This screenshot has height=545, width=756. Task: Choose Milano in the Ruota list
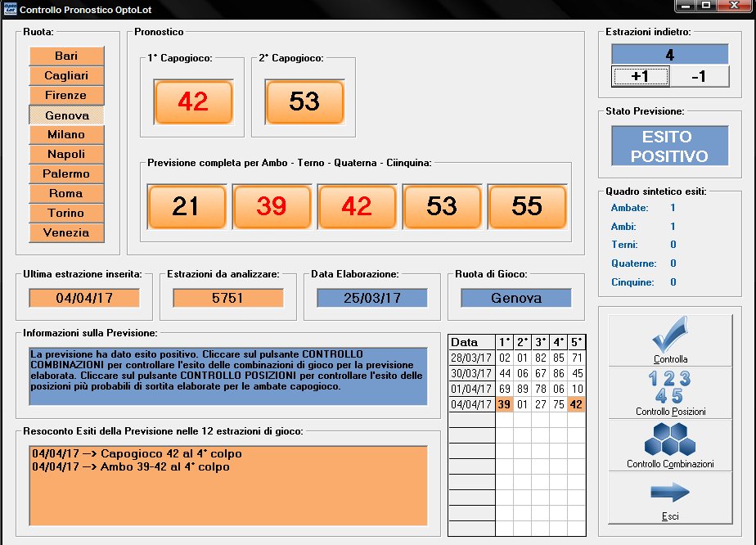click(x=66, y=134)
